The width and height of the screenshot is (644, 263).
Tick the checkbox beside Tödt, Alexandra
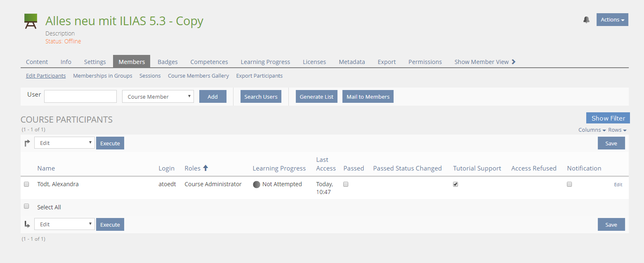click(x=26, y=185)
